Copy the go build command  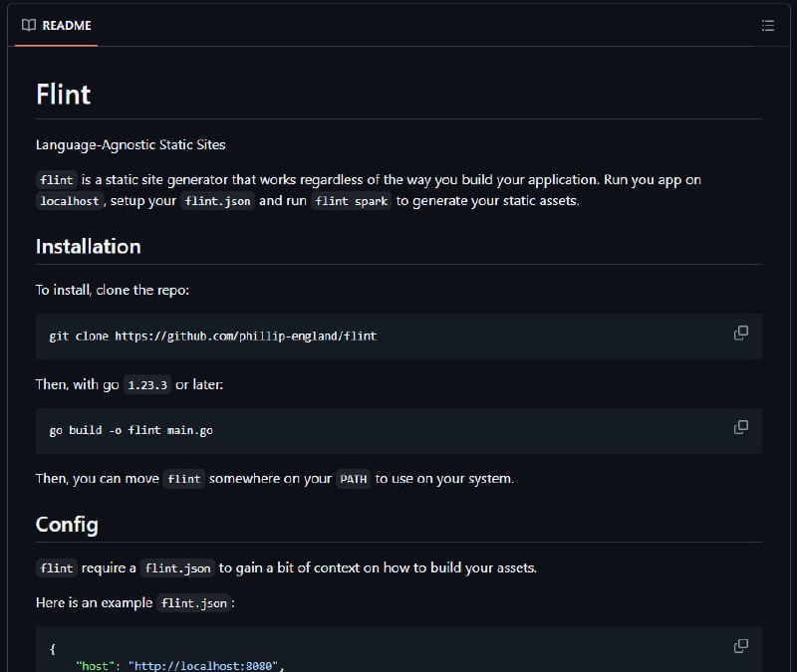(x=740, y=427)
